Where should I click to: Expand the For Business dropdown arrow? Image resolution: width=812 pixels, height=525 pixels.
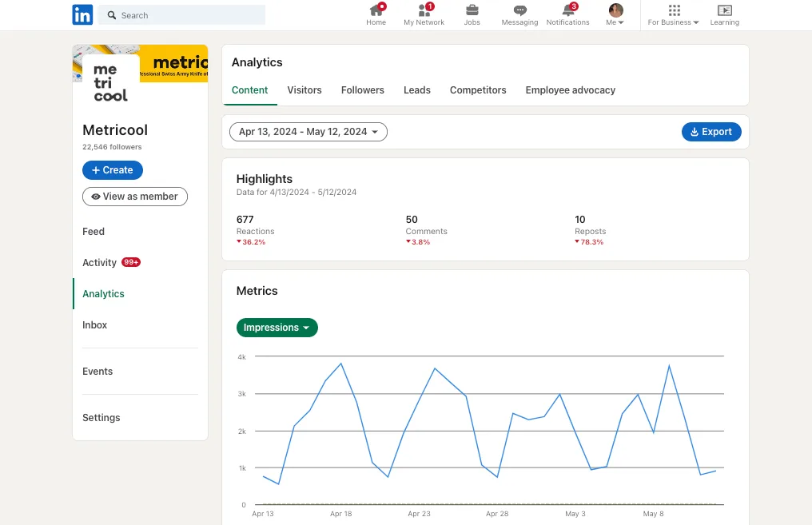[696, 23]
